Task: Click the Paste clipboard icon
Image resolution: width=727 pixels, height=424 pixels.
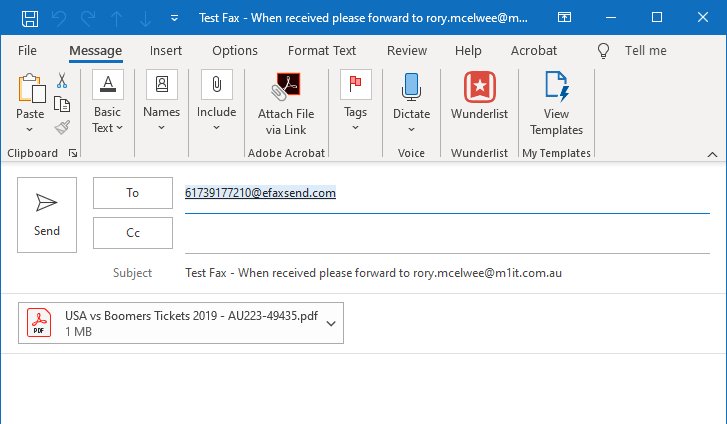Action: pos(32,88)
